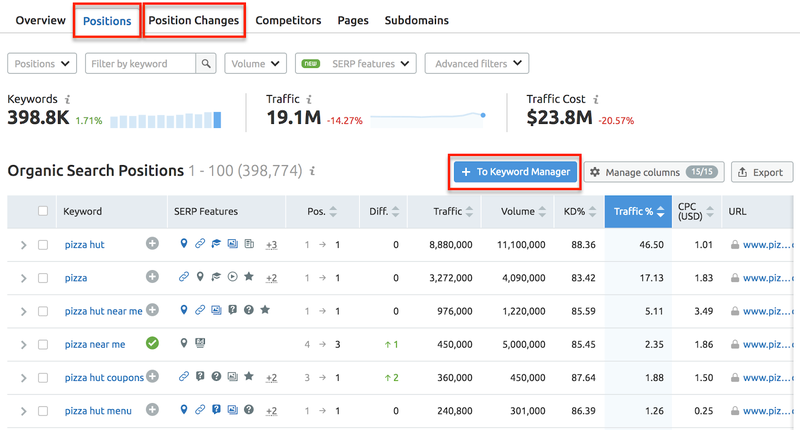Select the pizza hut row checkbox
Screen dimensions: 800x430
pyautogui.click(x=43, y=245)
